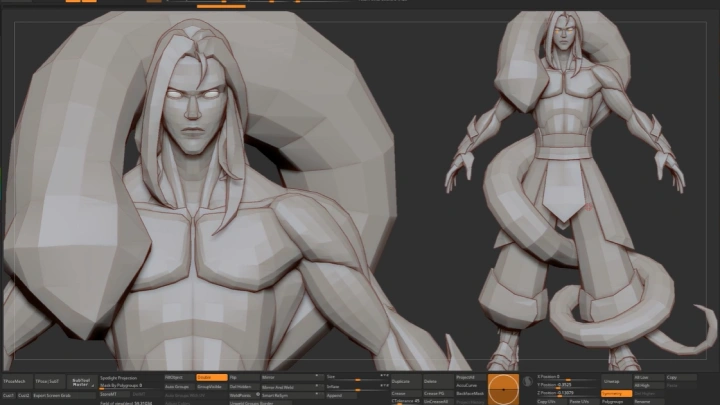Screen dimensions: 720x405
Task: Click the Del Hidden button
Action: [244, 387]
